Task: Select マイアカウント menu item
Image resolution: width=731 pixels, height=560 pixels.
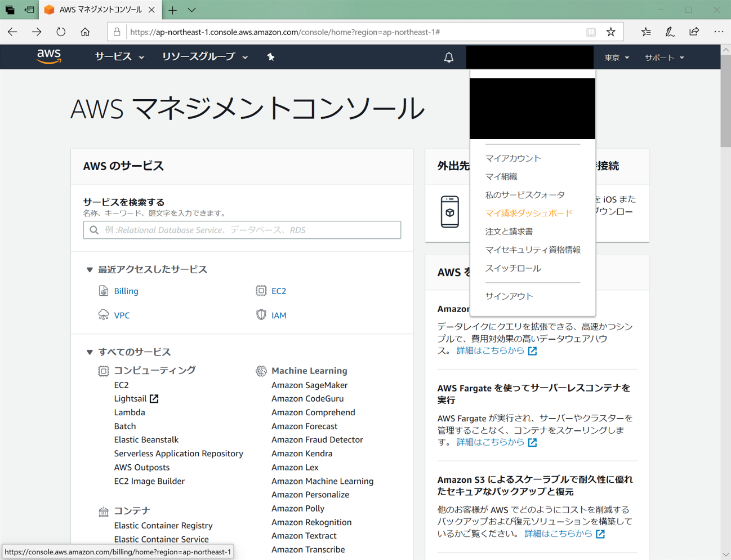Action: tap(513, 158)
